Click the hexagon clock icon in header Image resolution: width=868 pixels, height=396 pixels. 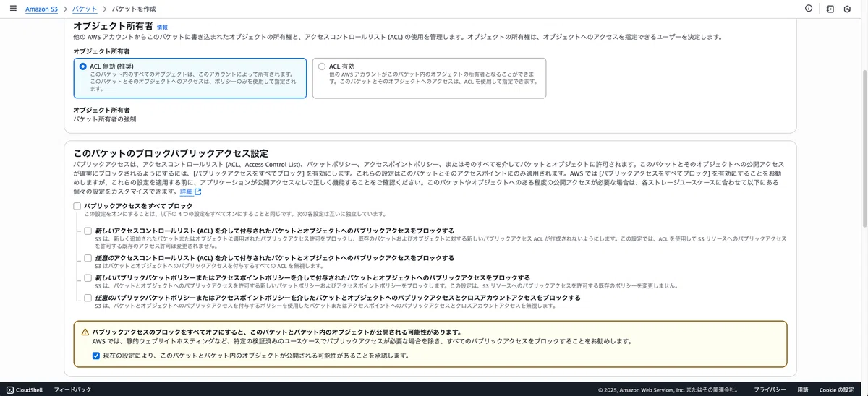[x=847, y=9]
